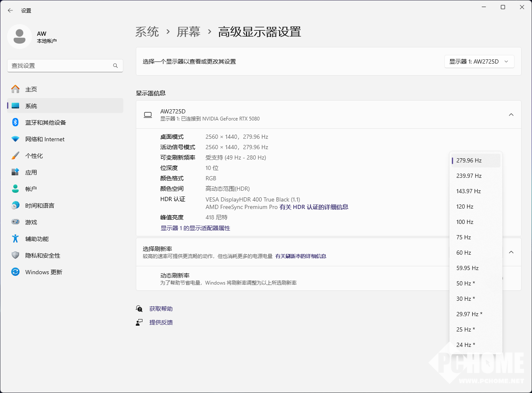Screen dimensions: 532x393
Task: Collapse the AW2725D display info section
Action: (x=511, y=115)
